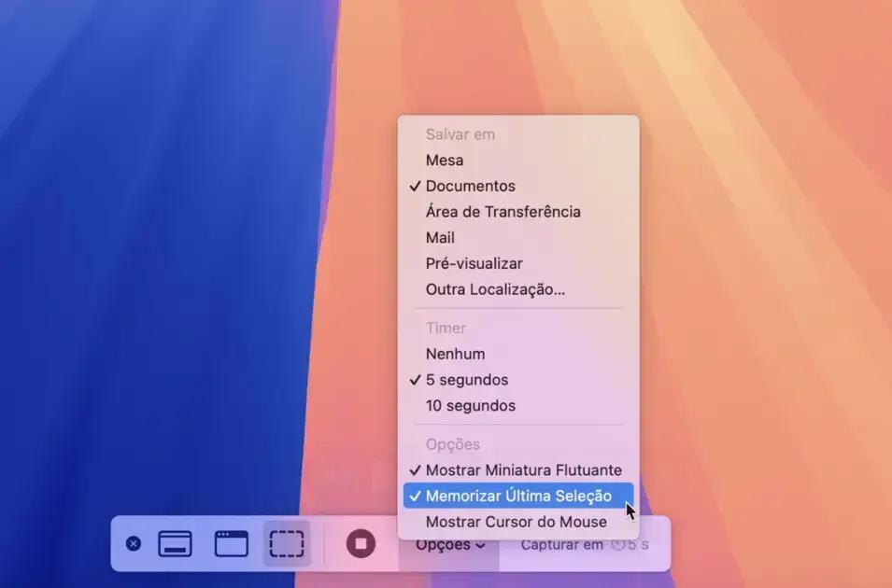
Task: Open Outra Localização… option
Action: (x=518, y=289)
